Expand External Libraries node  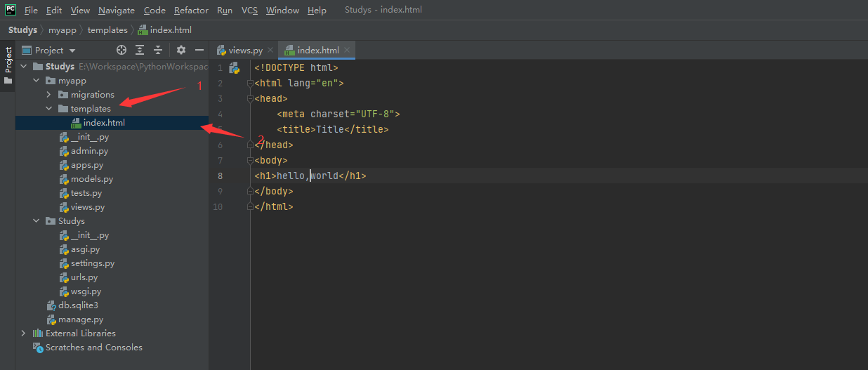[x=24, y=333]
